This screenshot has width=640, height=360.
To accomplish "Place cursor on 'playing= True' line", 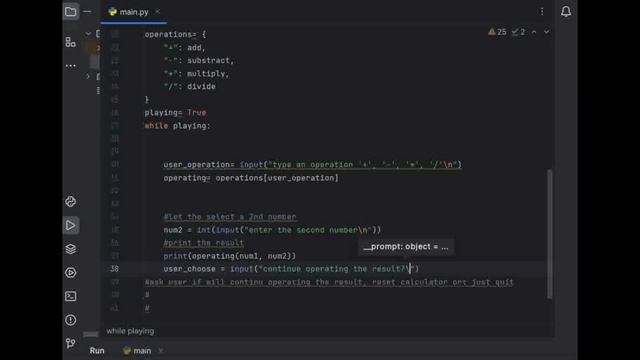I will [175, 113].
